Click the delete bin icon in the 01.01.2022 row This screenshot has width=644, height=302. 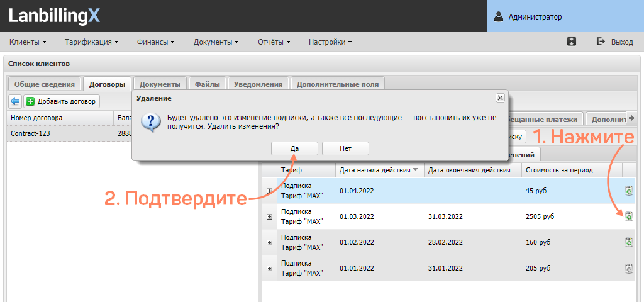click(x=629, y=268)
